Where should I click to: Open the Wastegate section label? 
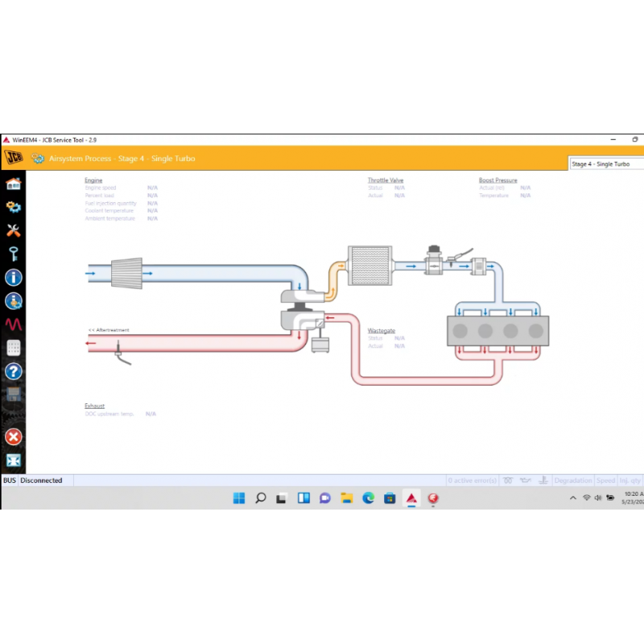point(380,329)
